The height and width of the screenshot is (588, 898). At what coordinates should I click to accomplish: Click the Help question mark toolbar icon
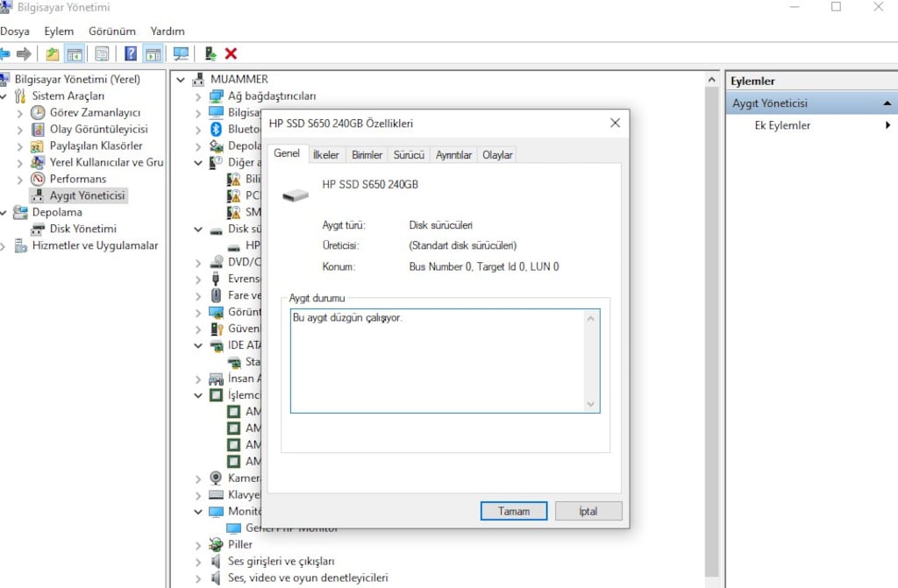click(x=131, y=53)
